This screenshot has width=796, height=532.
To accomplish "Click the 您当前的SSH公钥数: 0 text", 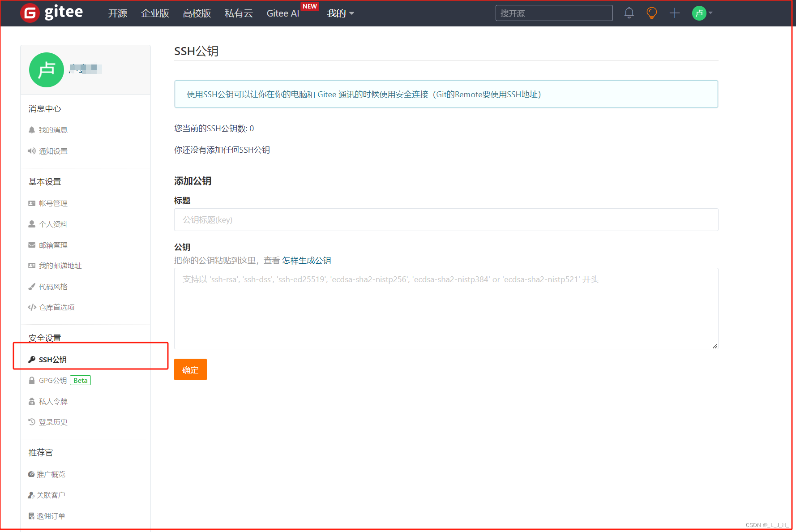I will (x=214, y=129).
